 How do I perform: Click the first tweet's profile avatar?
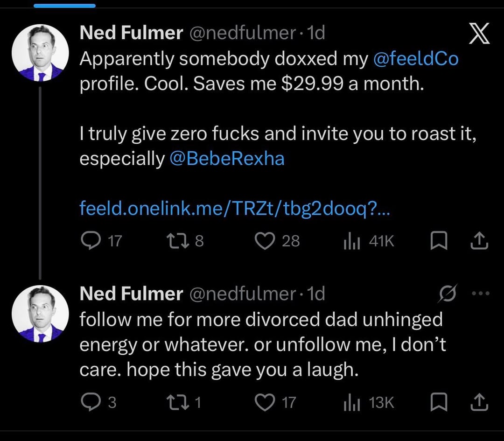coord(40,53)
